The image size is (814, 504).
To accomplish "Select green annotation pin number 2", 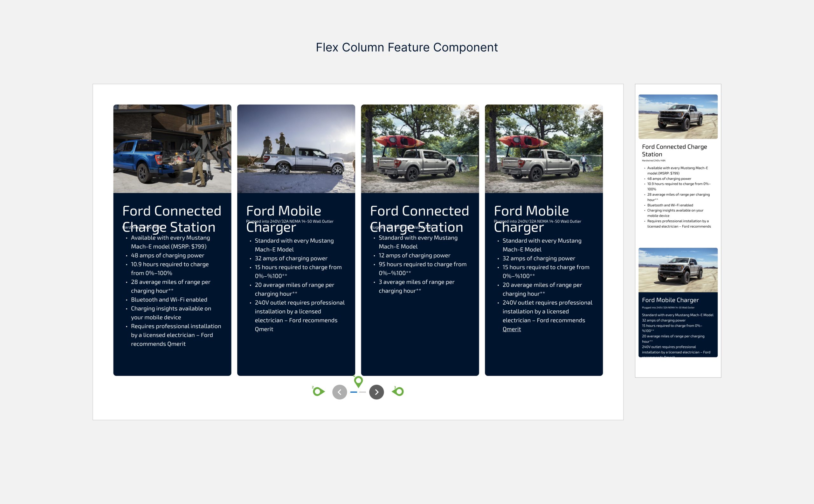I will click(x=318, y=391).
